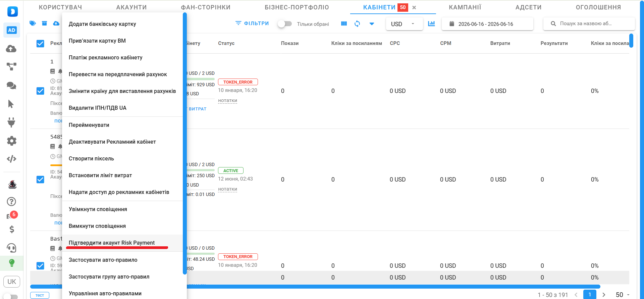Choose Деактивувати Рекламний кабінет
The width and height of the screenshot is (644, 299).
click(x=122, y=142)
